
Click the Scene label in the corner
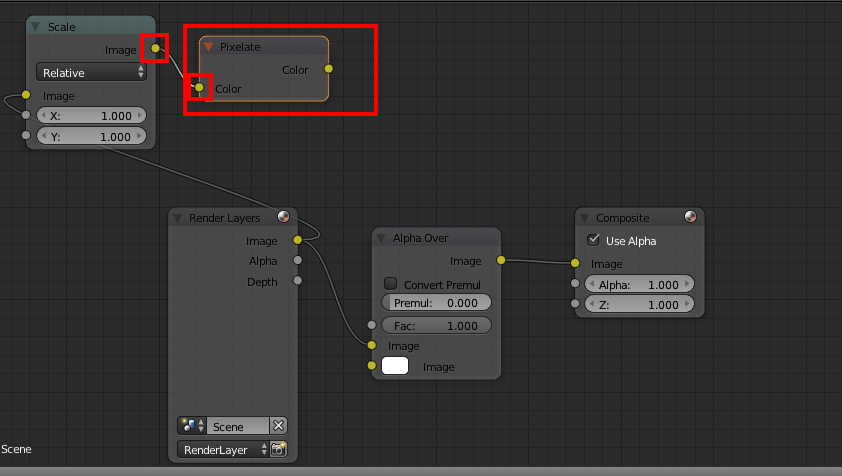click(16, 449)
